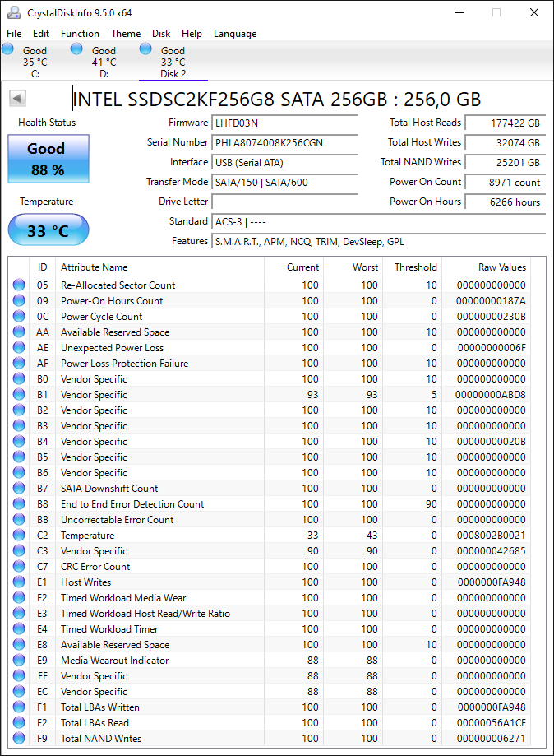The height and width of the screenshot is (756, 554).
Task: Switch to the Disk 2 tab
Action: [x=173, y=62]
